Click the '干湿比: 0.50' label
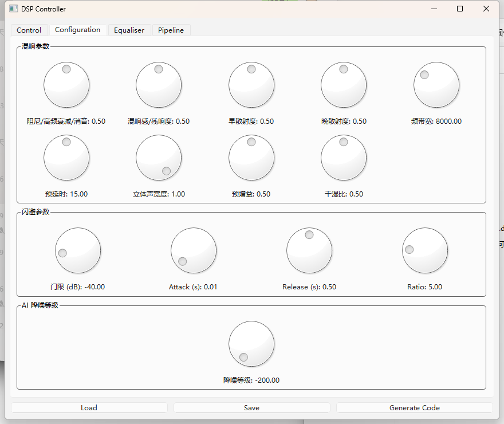 tap(344, 194)
